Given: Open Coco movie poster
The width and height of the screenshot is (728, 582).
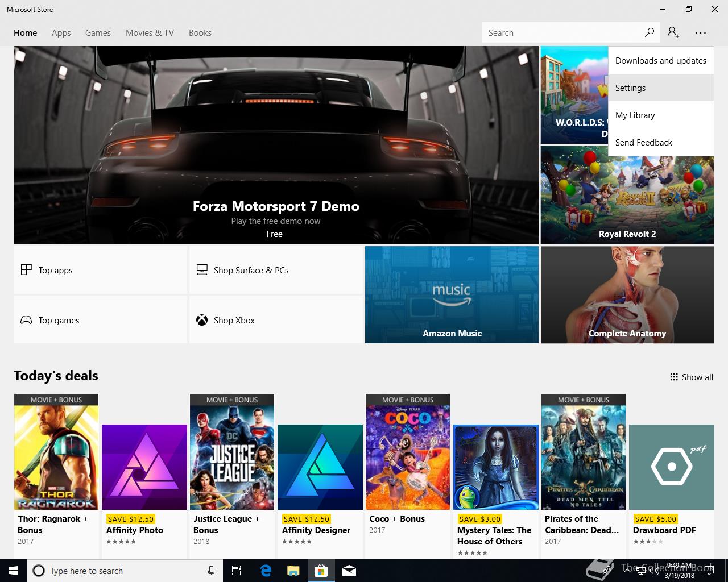Looking at the screenshot, I should point(408,452).
